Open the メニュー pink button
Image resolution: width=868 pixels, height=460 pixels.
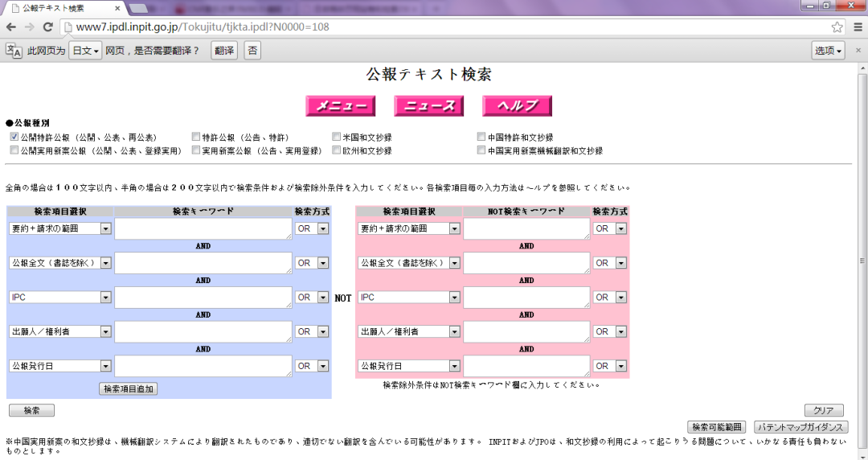[x=341, y=106]
